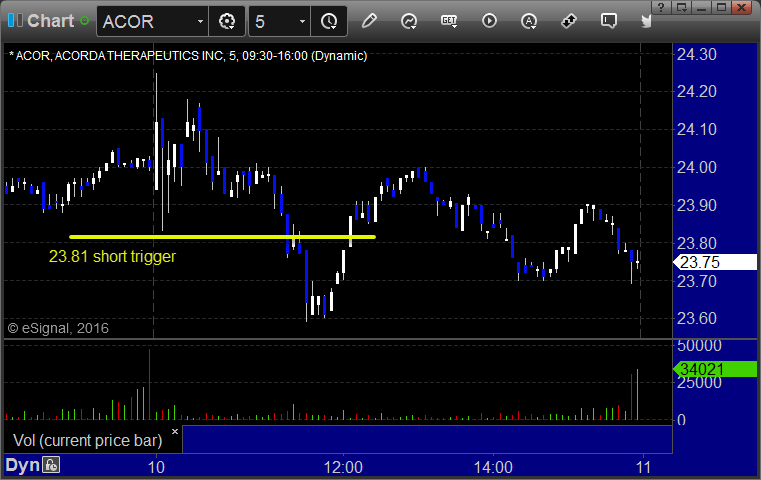
Task: Click the 10 date label on time axis
Action: click(x=156, y=467)
